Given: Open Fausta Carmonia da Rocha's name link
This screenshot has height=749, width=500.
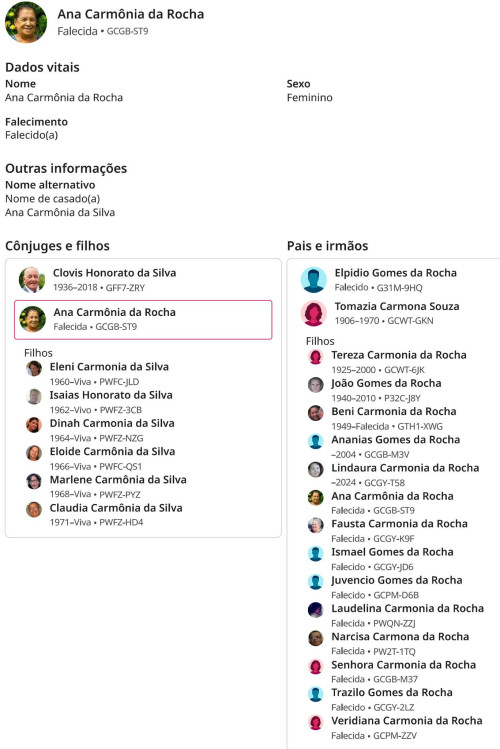Looking at the screenshot, I should click(x=399, y=524).
